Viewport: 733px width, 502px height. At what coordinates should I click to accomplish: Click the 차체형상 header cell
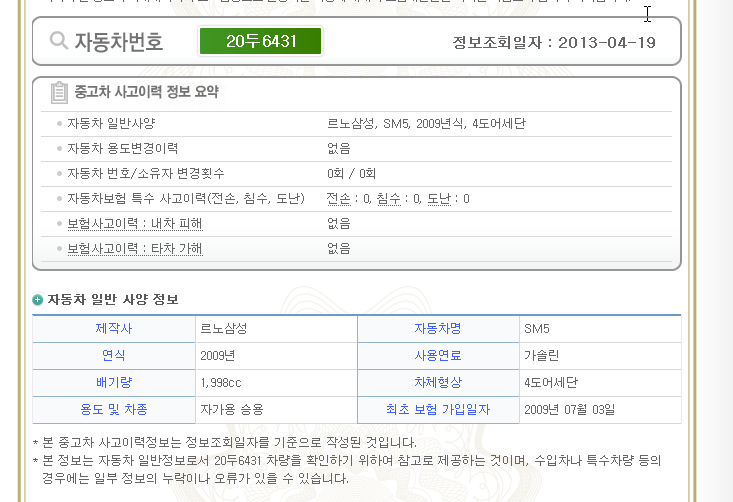click(x=438, y=383)
